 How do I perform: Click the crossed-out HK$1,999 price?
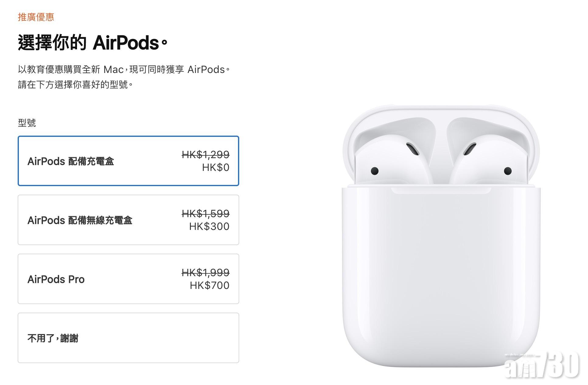(206, 273)
